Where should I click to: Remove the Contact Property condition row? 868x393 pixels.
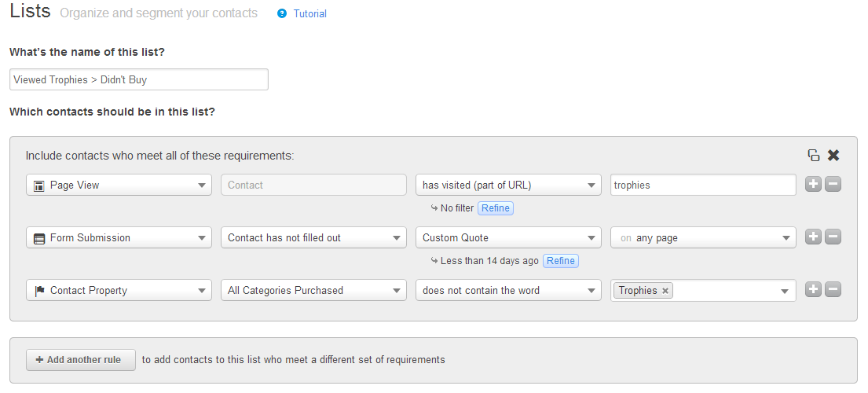[x=833, y=290]
